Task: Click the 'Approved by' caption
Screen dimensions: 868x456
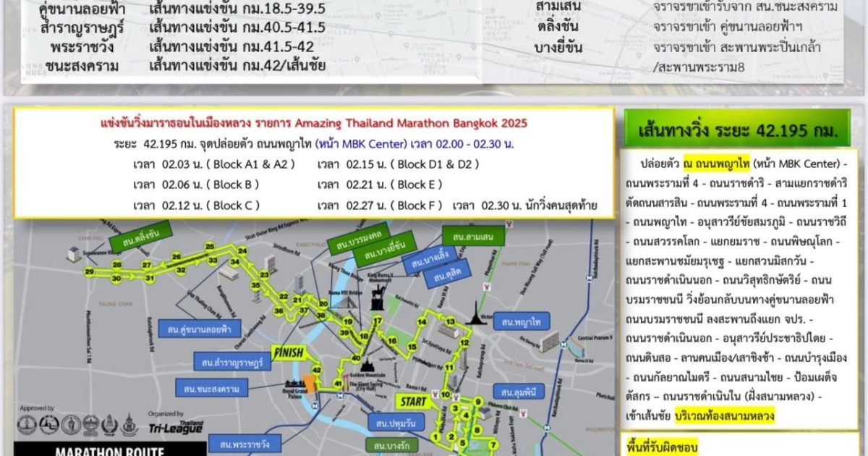Action: tap(38, 409)
